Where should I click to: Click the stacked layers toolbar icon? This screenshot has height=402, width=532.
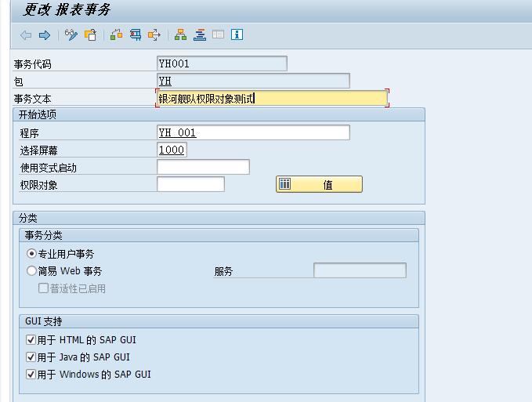coord(200,35)
